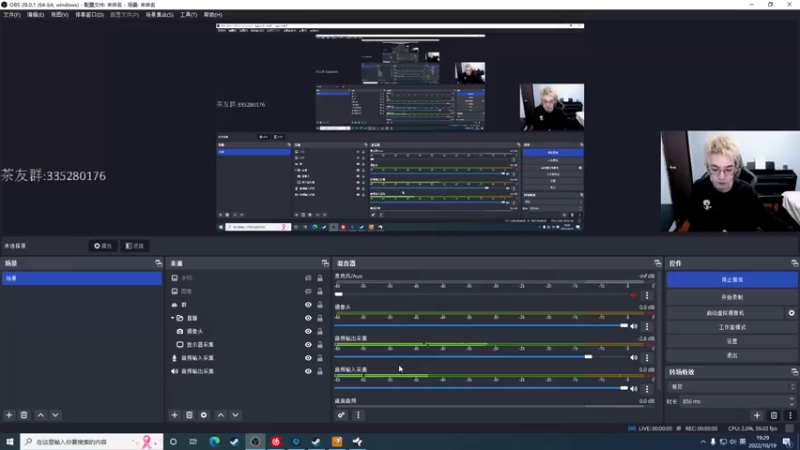800x450 pixels.
Task: Adjust the 时长 duration stepper arrows
Action: (792, 402)
